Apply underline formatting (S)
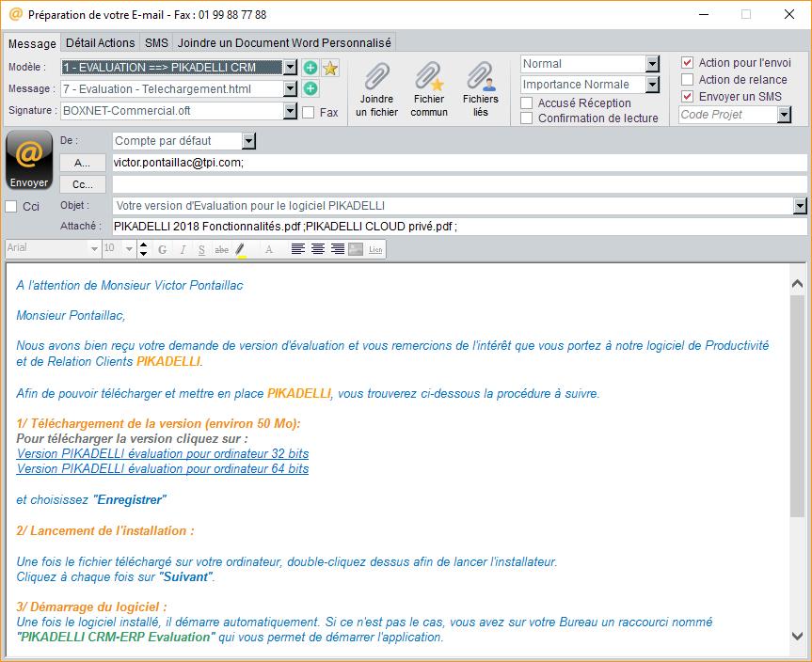812x662 pixels. (201, 249)
